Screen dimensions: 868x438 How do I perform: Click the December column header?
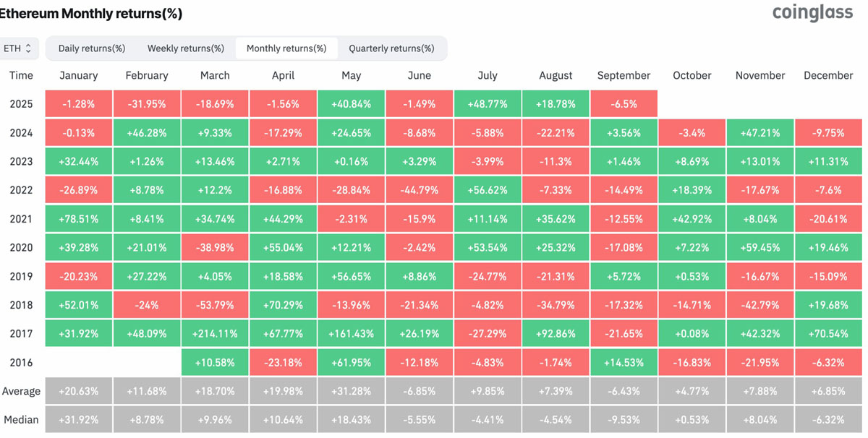pos(828,75)
